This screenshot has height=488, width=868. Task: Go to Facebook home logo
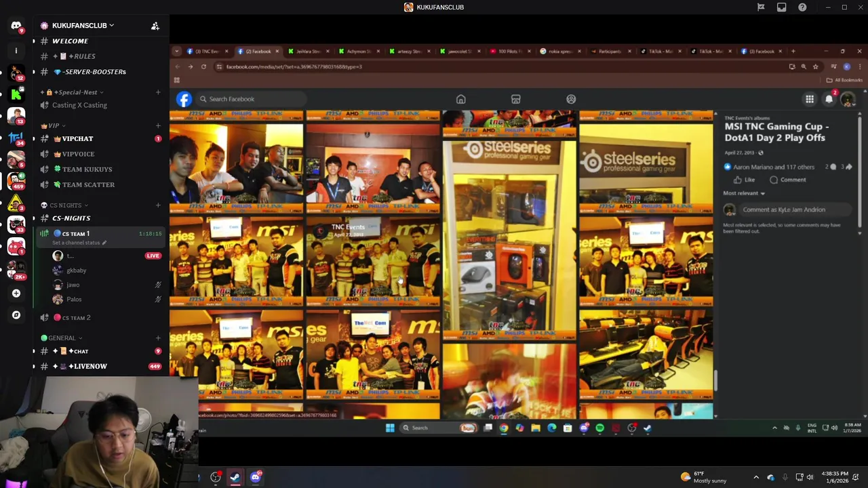click(184, 99)
